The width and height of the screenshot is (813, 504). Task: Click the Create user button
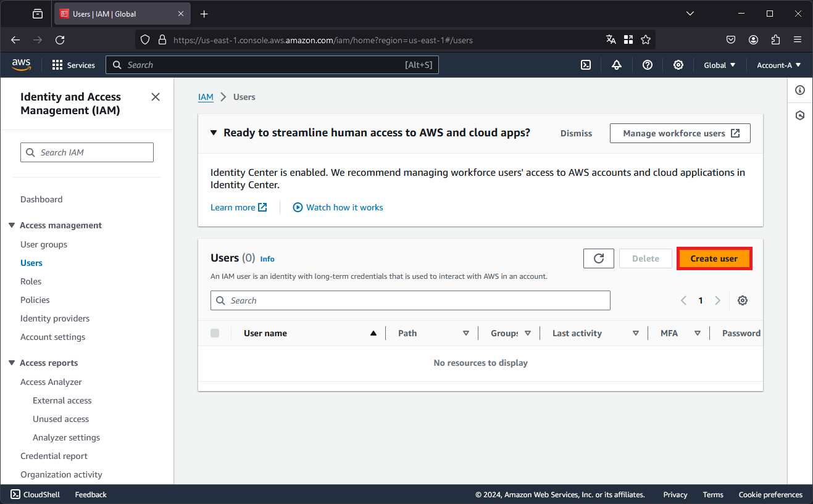coord(714,258)
